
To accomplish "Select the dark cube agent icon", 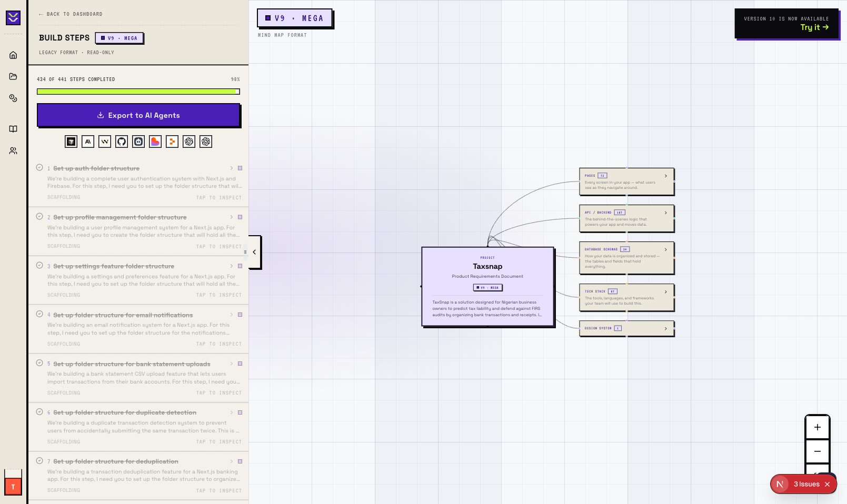I will point(71,142).
